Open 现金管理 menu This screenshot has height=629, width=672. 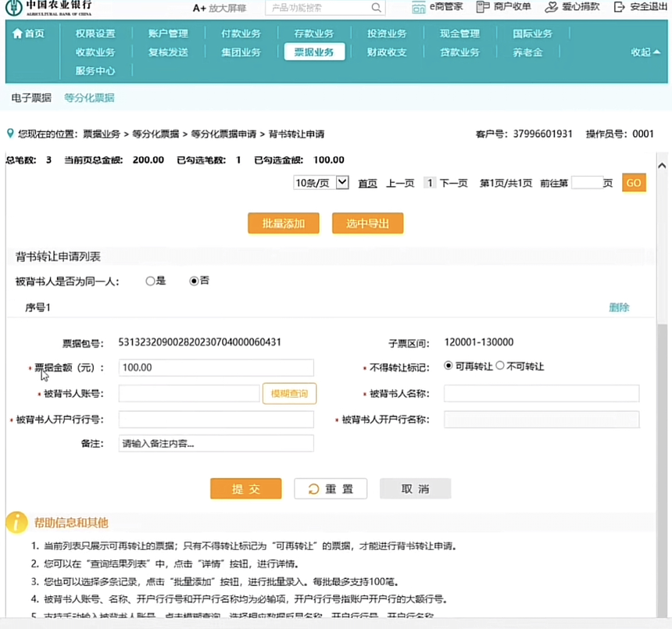pos(459,34)
